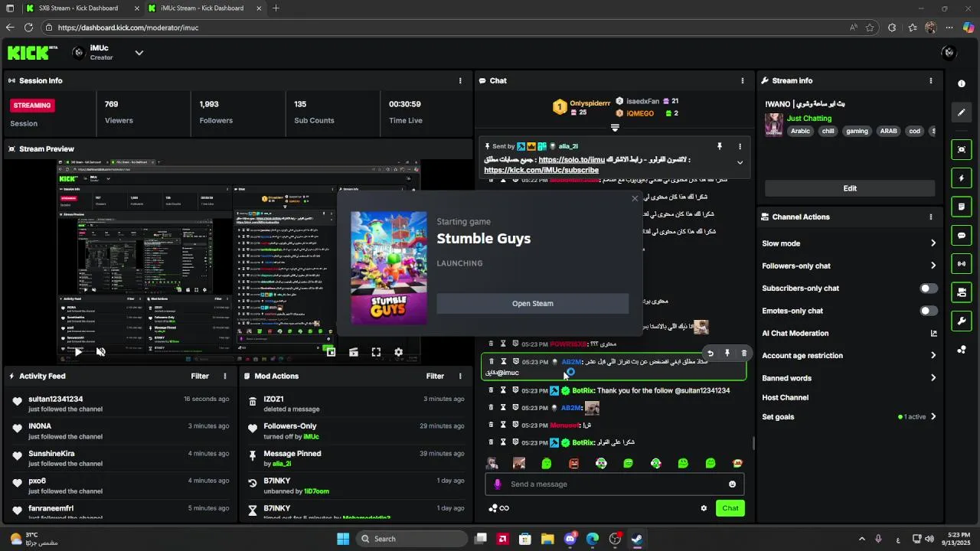Open the kick.com/iMUc/subscribe link
The height and width of the screenshot is (551, 980).
(541, 170)
